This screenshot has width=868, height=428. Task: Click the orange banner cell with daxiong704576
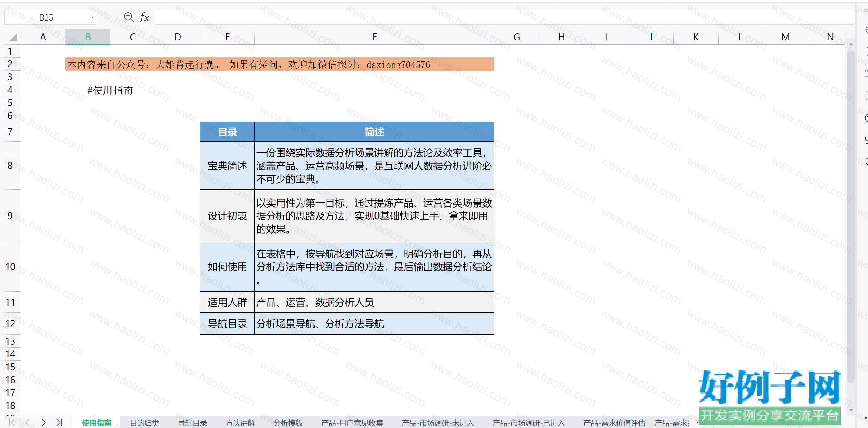pos(280,64)
